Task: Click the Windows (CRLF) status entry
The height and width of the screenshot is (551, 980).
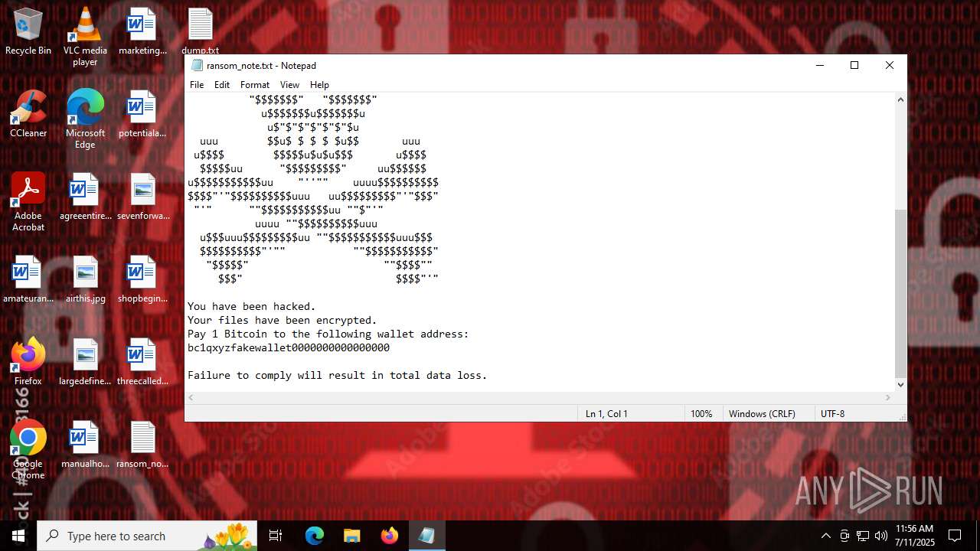Action: click(x=762, y=414)
